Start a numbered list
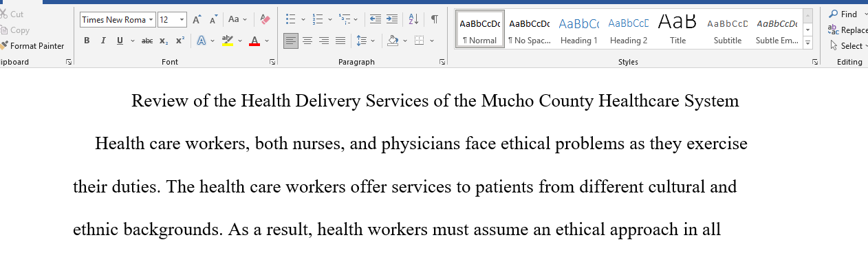868x264 pixels. tap(318, 20)
